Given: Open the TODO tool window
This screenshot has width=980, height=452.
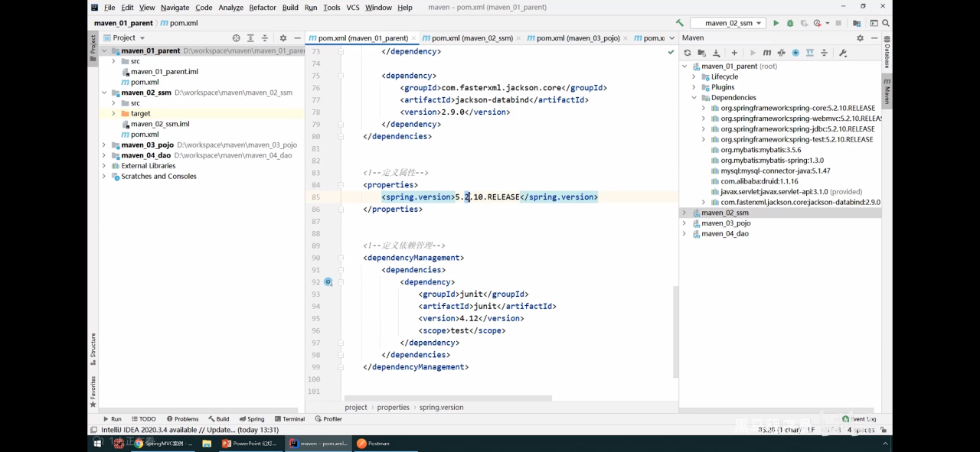Looking at the screenshot, I should 143,419.
